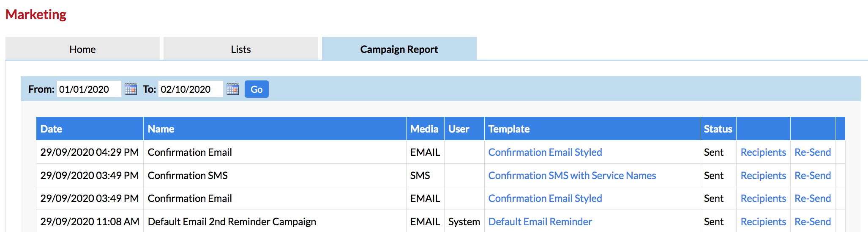This screenshot has width=868, height=232.
Task: Re-Send the Default Email 2nd Reminder Campaign
Action: (x=813, y=222)
